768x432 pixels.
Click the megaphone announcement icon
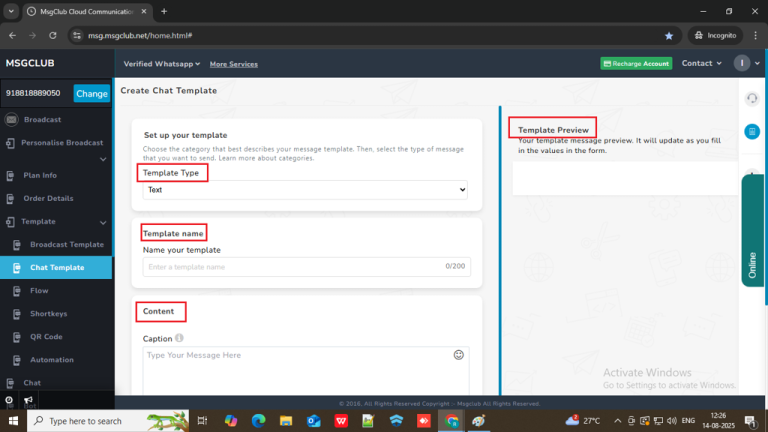point(28,400)
